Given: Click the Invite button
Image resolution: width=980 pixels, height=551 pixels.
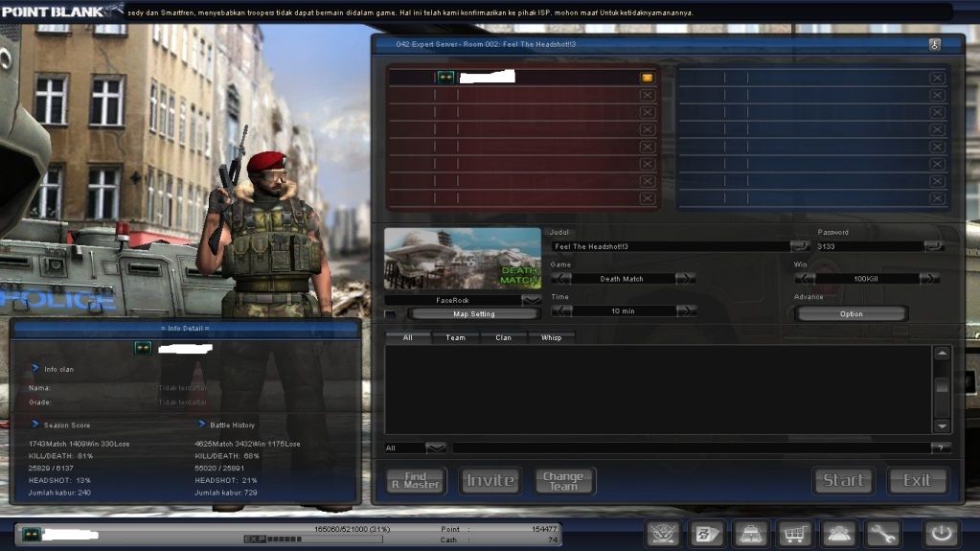Looking at the screenshot, I should click(x=490, y=480).
